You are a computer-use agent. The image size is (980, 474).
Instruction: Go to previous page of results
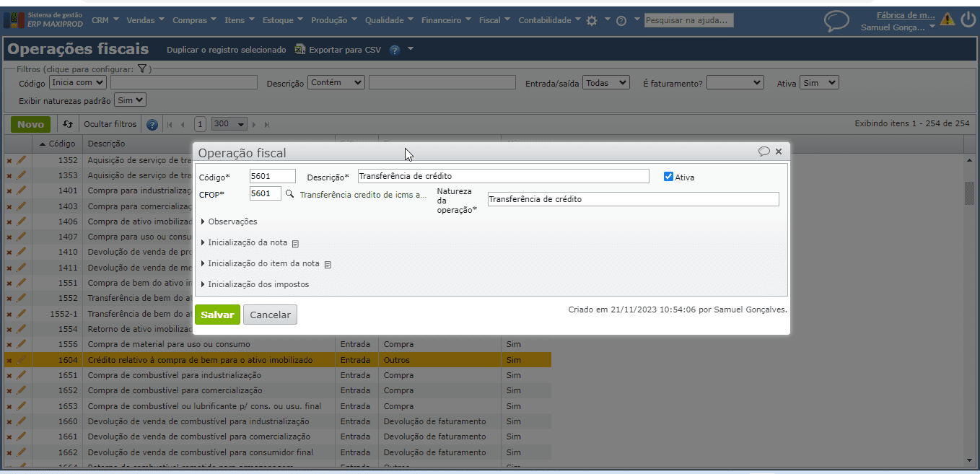(183, 125)
